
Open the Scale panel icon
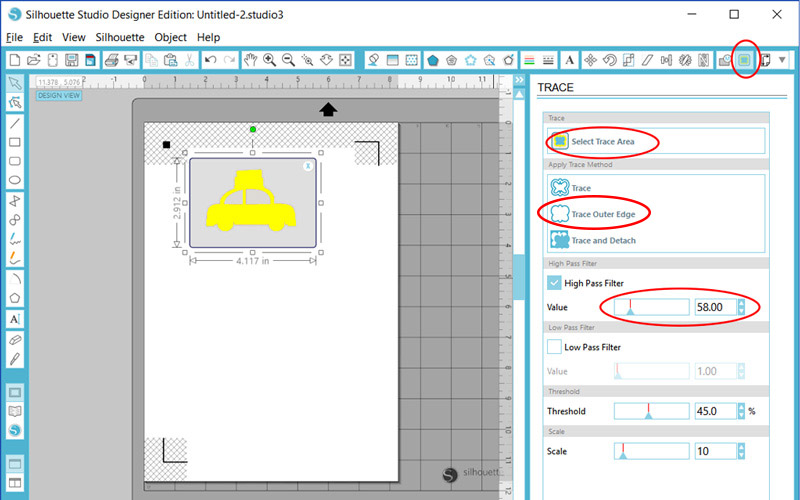coord(629,60)
